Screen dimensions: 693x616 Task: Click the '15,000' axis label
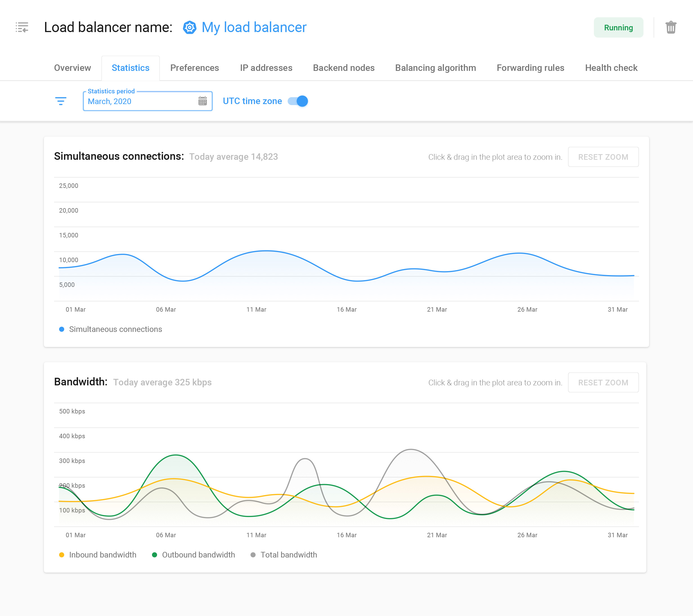point(68,235)
